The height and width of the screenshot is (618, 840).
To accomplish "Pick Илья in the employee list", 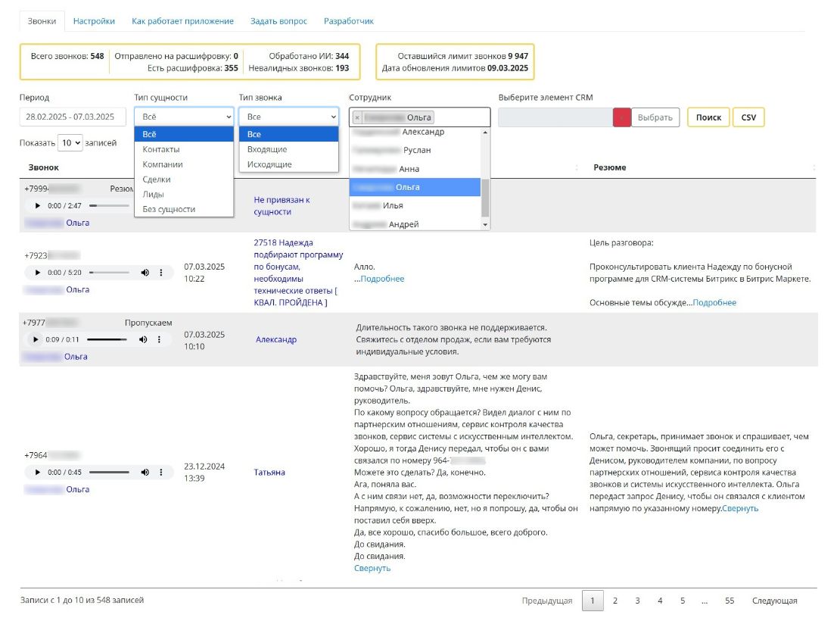I will pos(415,206).
